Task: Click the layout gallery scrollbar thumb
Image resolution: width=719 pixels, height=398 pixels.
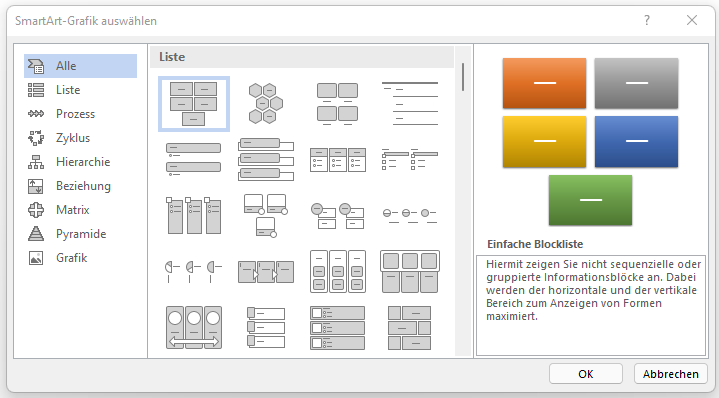Action: click(x=463, y=77)
